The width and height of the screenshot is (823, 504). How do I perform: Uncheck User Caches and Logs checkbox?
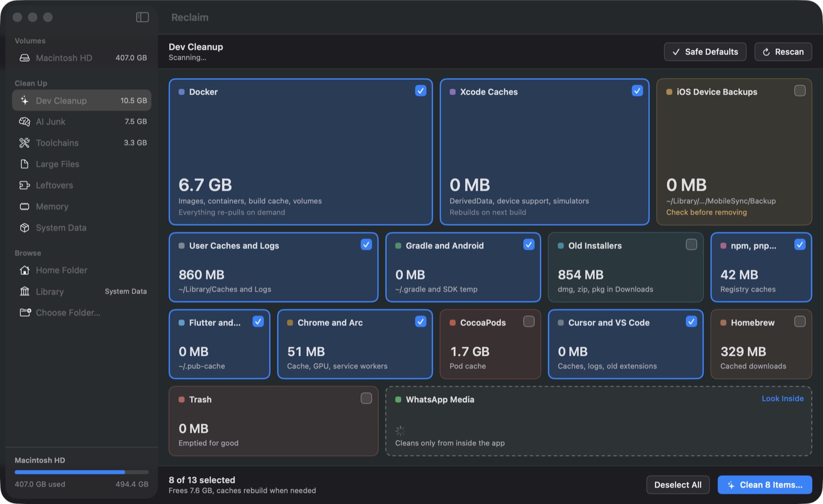(366, 244)
